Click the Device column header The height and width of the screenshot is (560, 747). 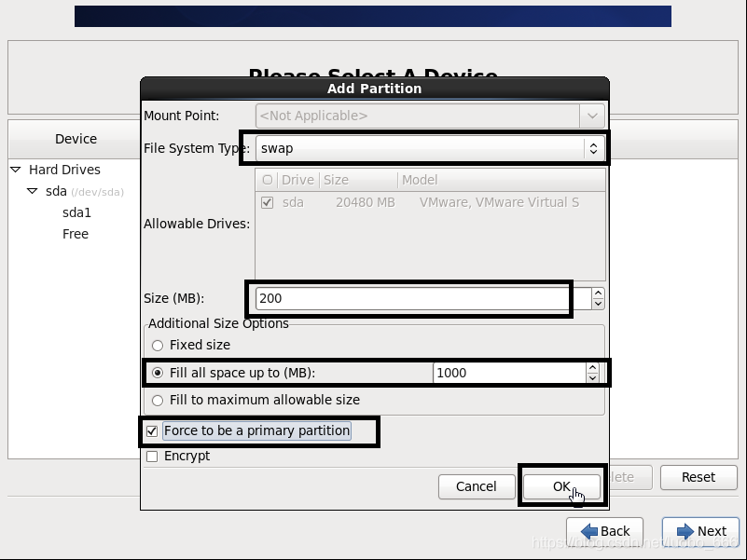(76, 139)
